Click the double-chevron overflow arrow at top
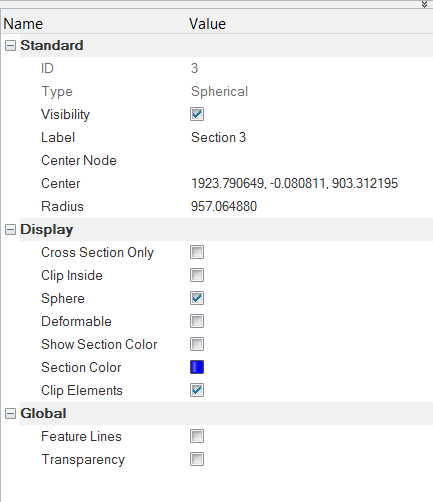This screenshot has height=502, width=433. click(x=424, y=4)
